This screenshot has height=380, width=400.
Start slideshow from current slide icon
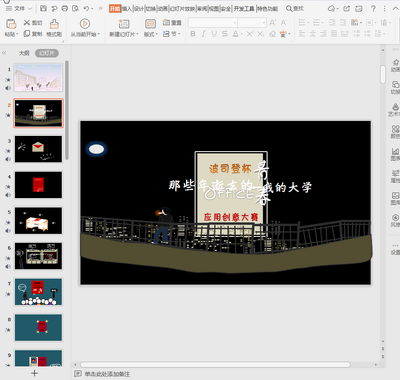point(85,24)
